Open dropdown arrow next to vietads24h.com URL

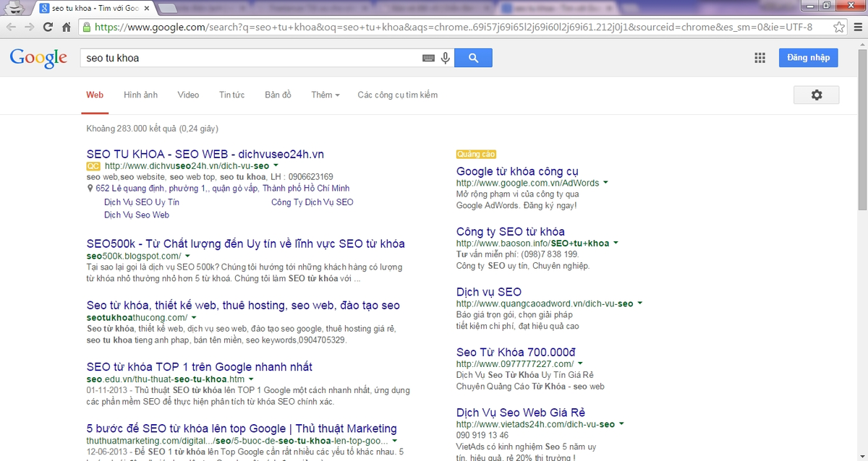[x=621, y=424]
